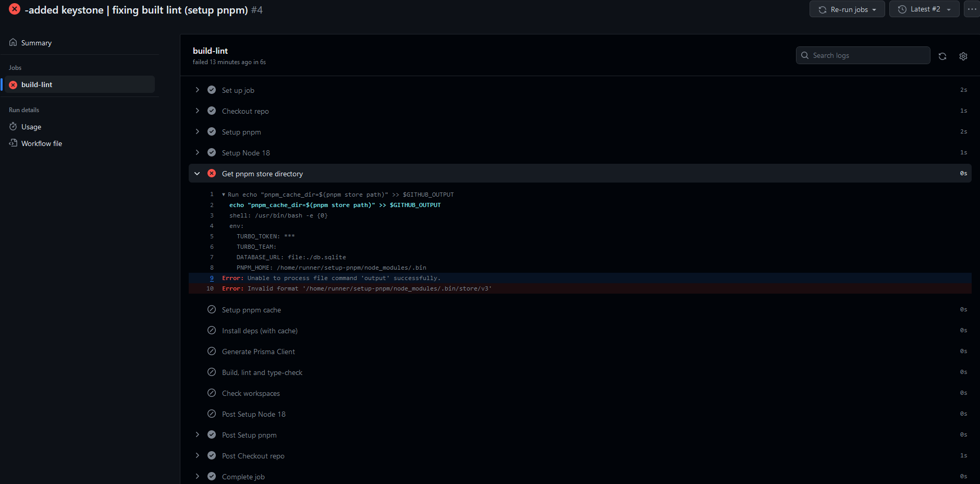The height and width of the screenshot is (484, 980).
Task: Expand the Post Checkout repo step
Action: (x=197, y=455)
